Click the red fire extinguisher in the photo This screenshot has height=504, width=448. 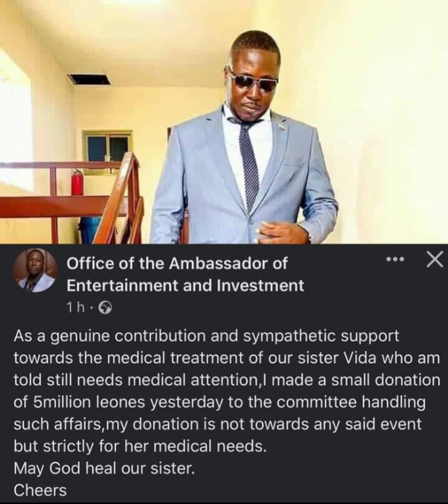click(77, 182)
